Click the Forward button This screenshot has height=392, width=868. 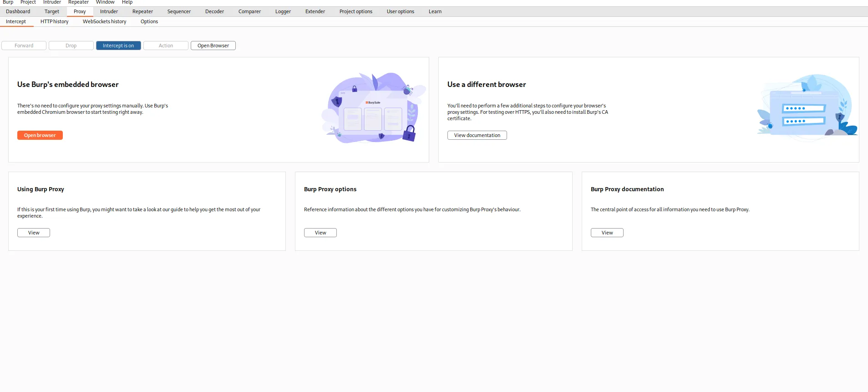(24, 46)
